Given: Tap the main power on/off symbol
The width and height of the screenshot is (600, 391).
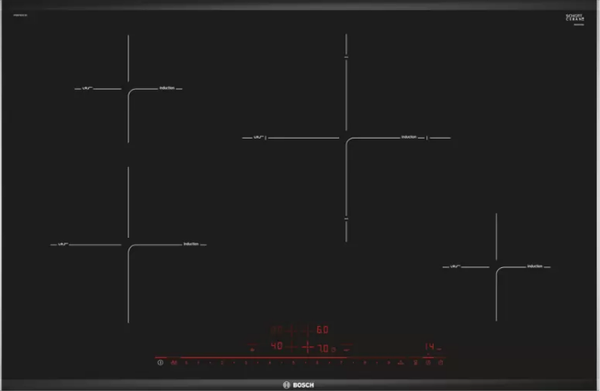Looking at the screenshot, I should coord(160,362).
